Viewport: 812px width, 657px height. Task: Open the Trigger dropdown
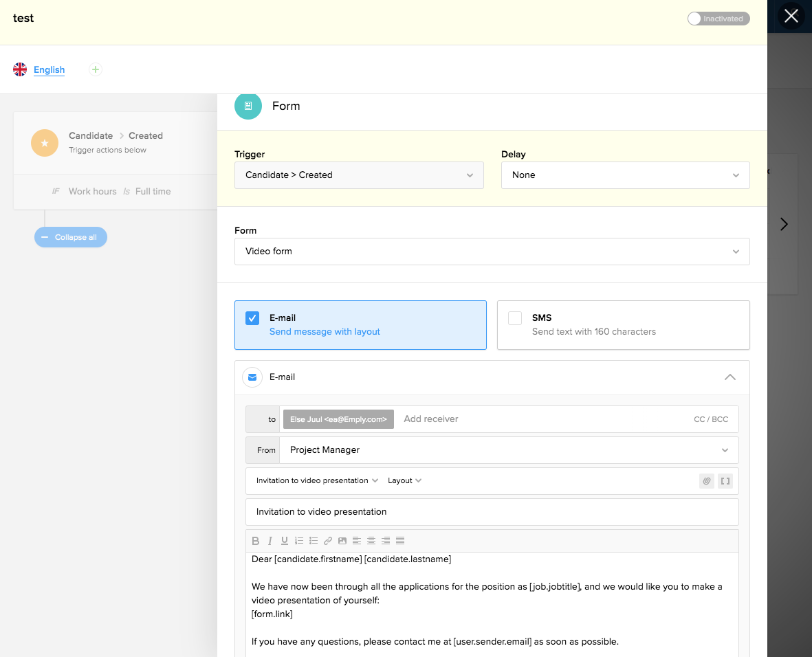[359, 175]
